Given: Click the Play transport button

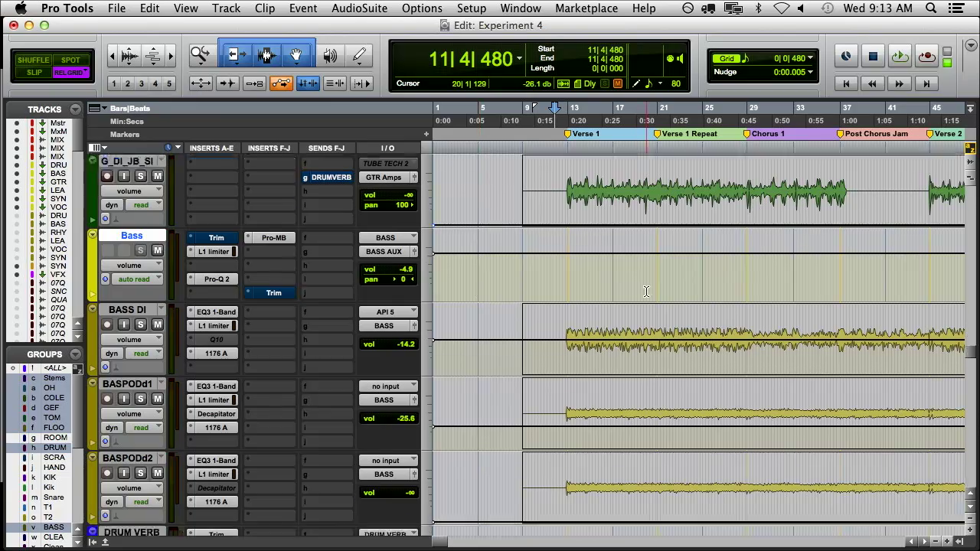Looking at the screenshot, I should click(900, 56).
